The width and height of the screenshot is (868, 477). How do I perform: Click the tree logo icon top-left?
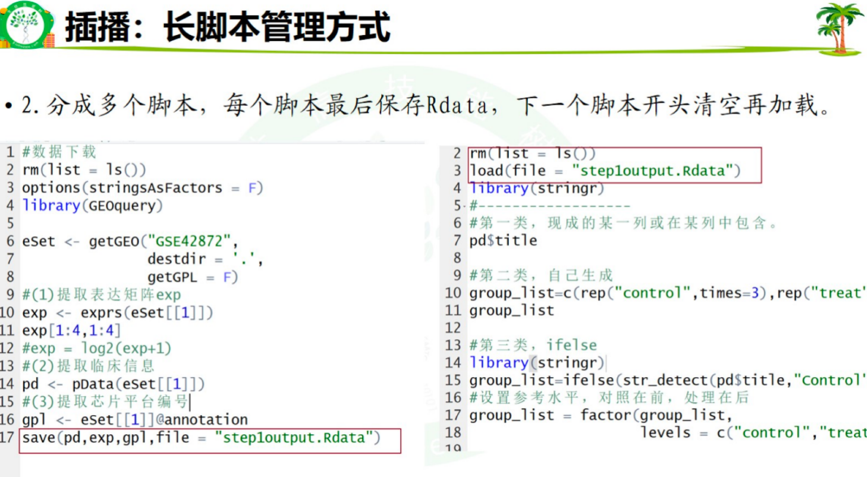[x=24, y=24]
